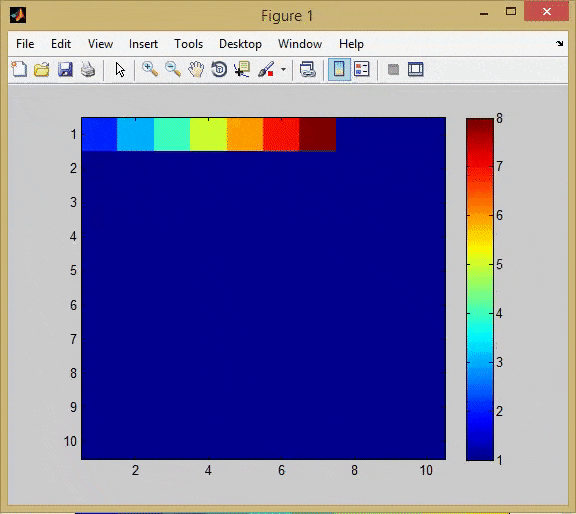The image size is (576, 514).
Task: Click the x-axis label 2
Action: (135, 470)
